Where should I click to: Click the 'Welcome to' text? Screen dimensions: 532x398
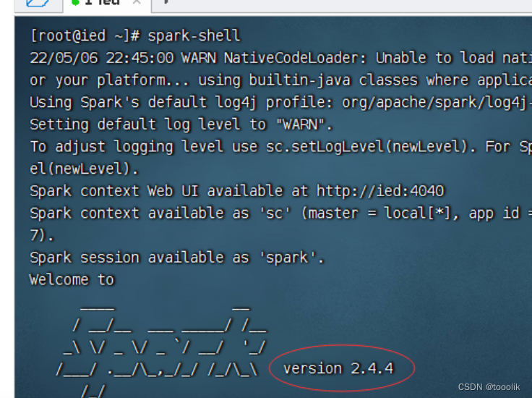point(72,280)
